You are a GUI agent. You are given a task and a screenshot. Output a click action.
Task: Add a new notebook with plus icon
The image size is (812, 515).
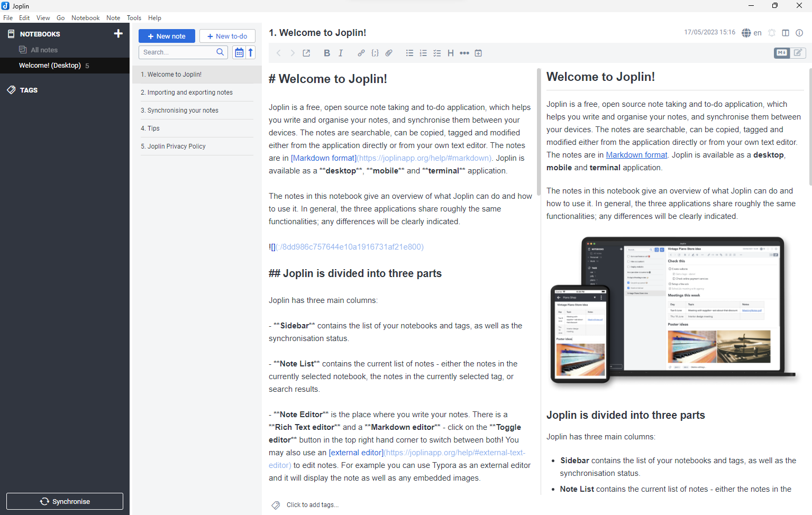point(118,34)
